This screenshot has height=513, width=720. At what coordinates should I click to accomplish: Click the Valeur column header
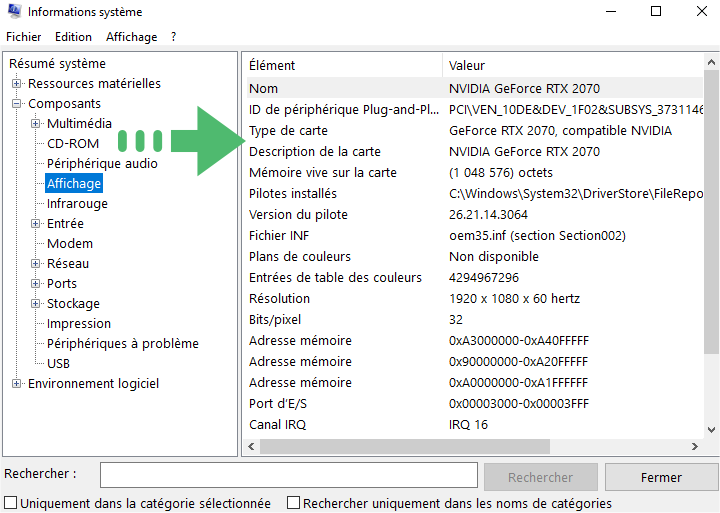point(573,66)
